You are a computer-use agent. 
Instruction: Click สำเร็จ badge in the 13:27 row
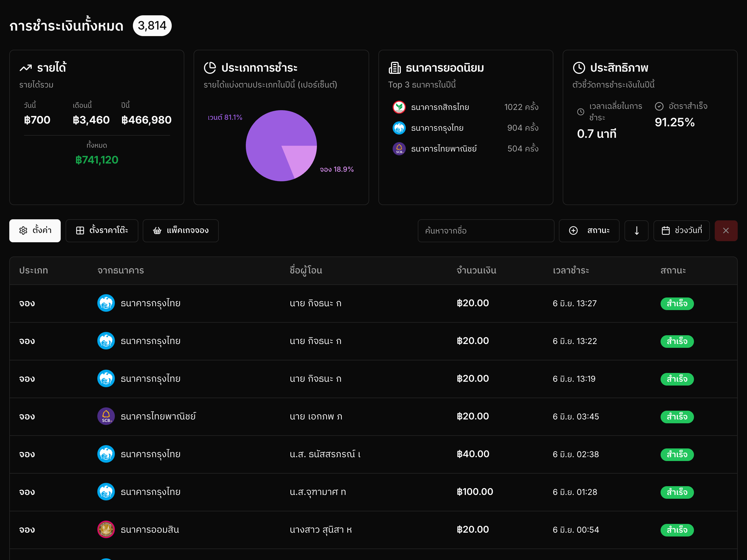click(x=677, y=303)
